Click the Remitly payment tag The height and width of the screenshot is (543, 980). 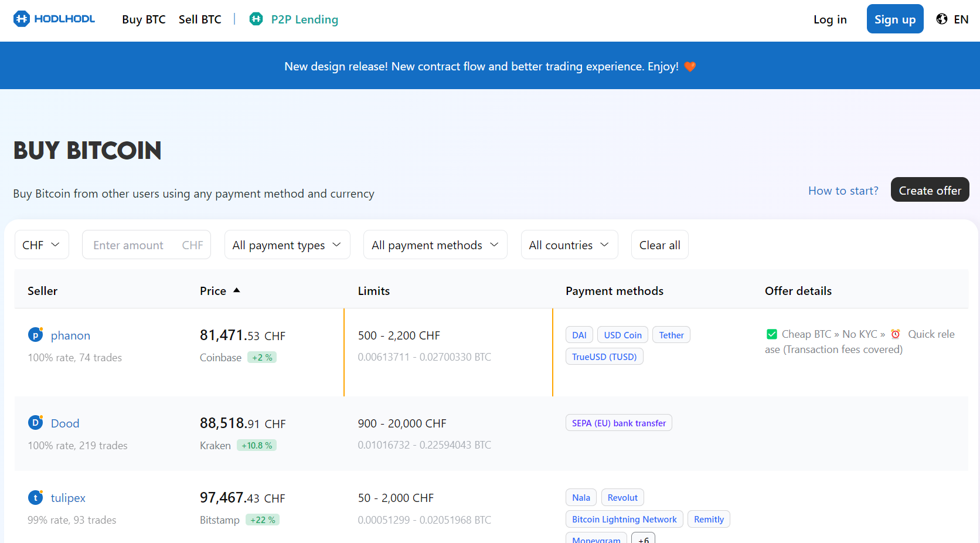[x=709, y=519]
